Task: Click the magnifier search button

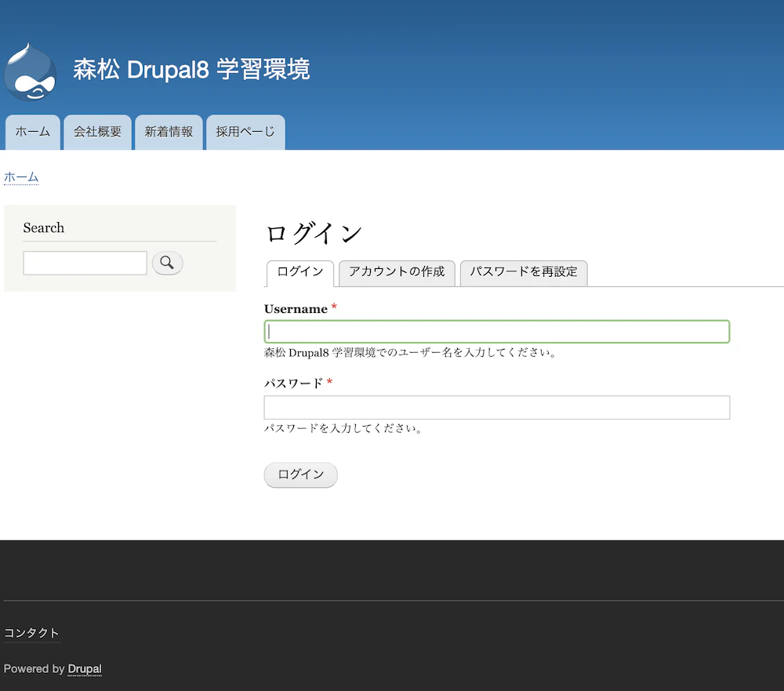Action: coord(167,263)
